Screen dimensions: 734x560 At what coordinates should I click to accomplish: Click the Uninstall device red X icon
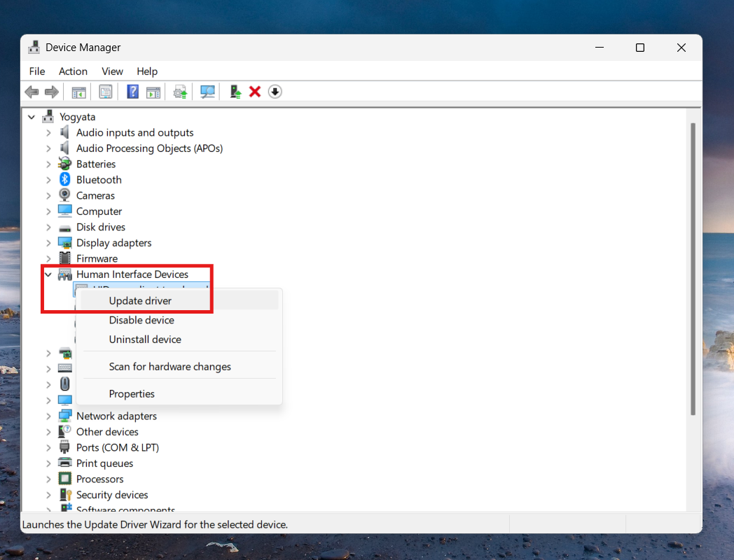[254, 92]
